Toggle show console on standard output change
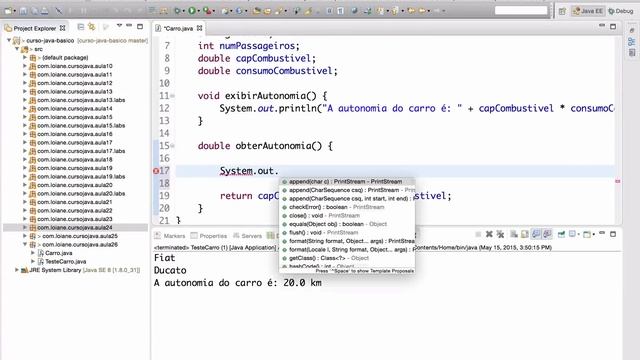This screenshot has height=360, width=640. point(536,234)
